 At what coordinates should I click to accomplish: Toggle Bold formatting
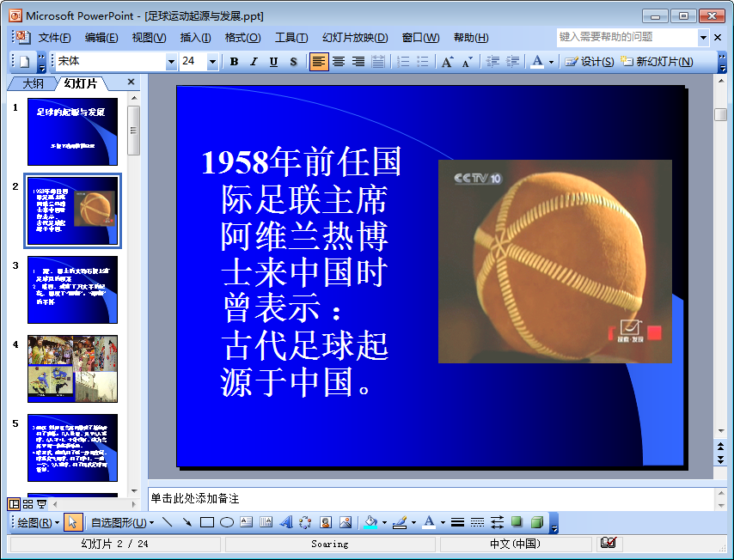pos(234,61)
